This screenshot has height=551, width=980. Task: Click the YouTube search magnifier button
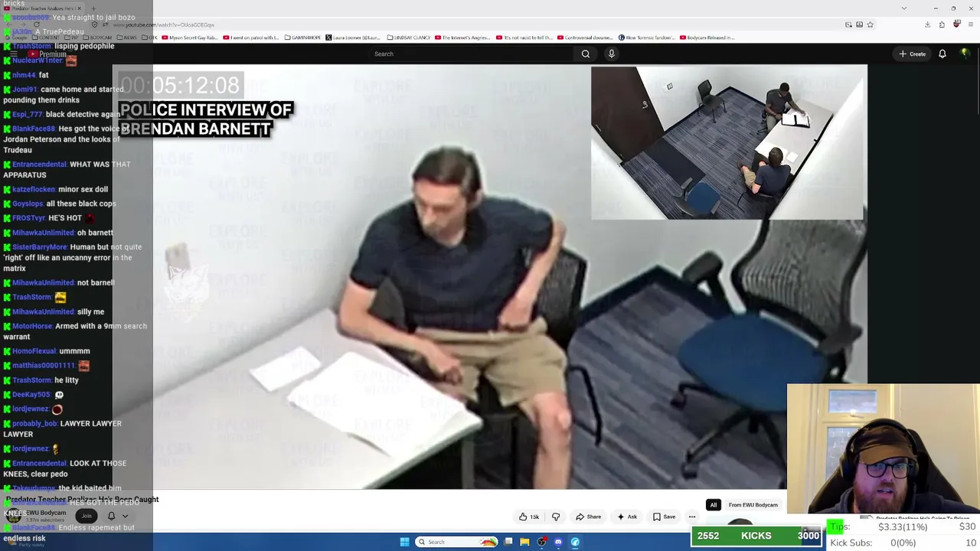[586, 54]
